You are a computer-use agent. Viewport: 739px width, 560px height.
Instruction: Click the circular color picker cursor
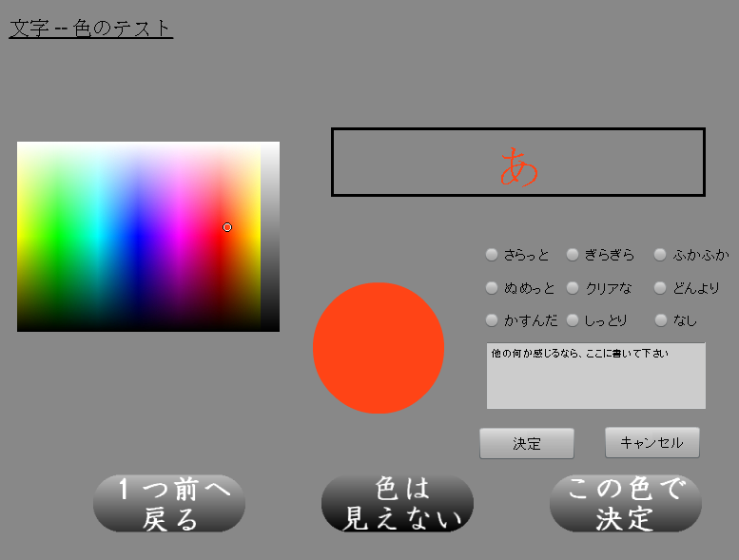click(227, 227)
